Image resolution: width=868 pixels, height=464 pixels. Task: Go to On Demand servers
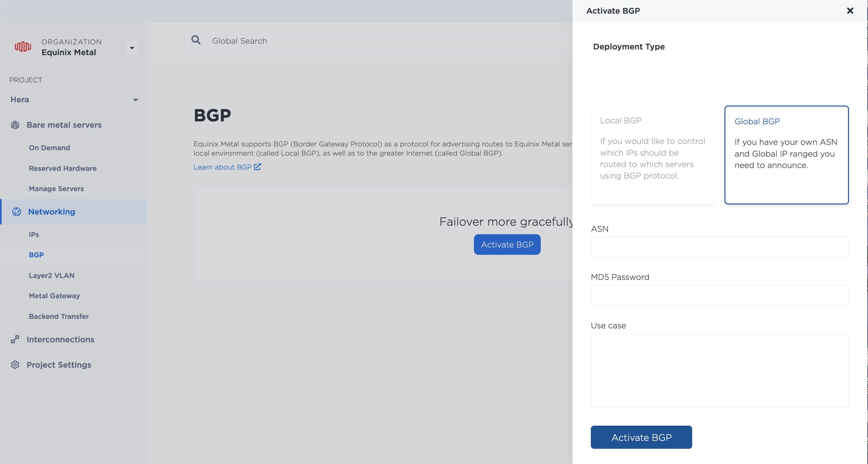pyautogui.click(x=49, y=148)
